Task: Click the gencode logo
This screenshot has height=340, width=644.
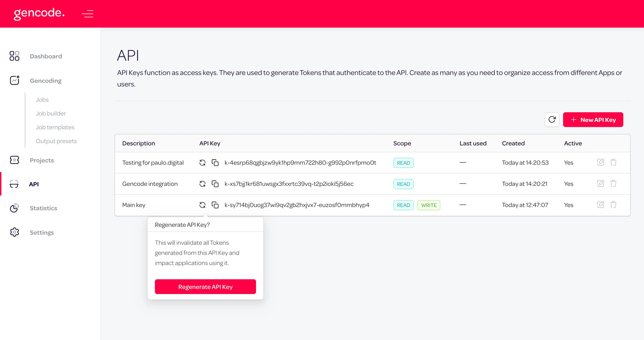Action: [39, 13]
